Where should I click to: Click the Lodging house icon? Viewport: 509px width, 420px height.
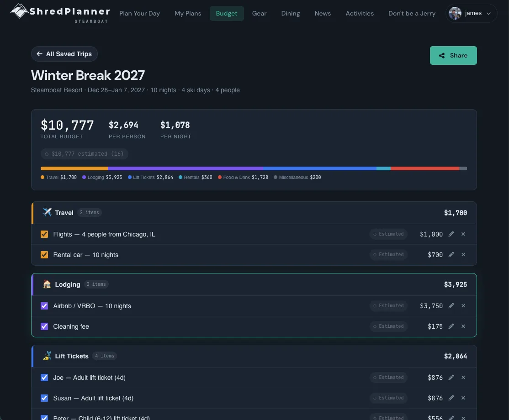point(47,284)
